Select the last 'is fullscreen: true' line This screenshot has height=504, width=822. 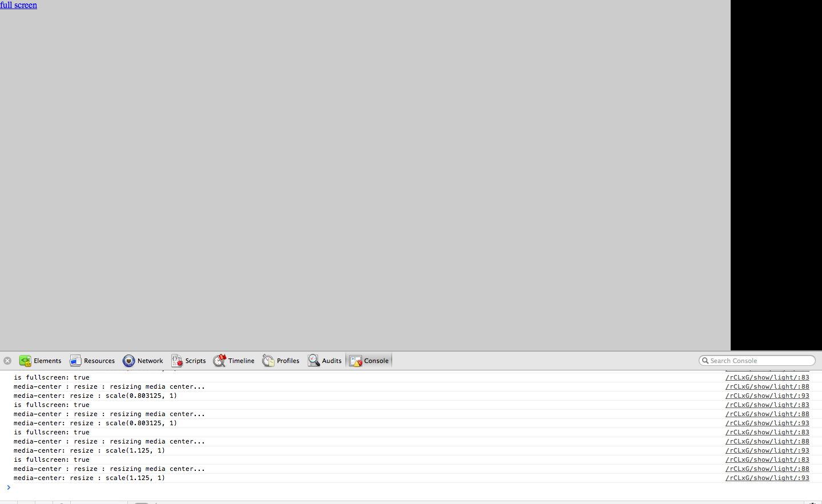click(x=51, y=459)
